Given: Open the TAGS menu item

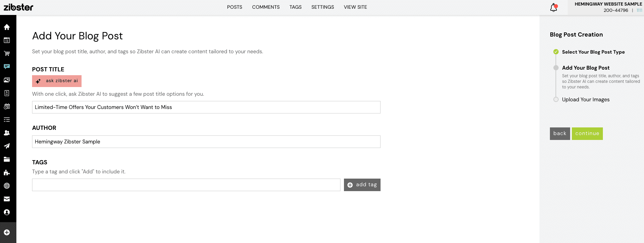Looking at the screenshot, I should 296,7.
